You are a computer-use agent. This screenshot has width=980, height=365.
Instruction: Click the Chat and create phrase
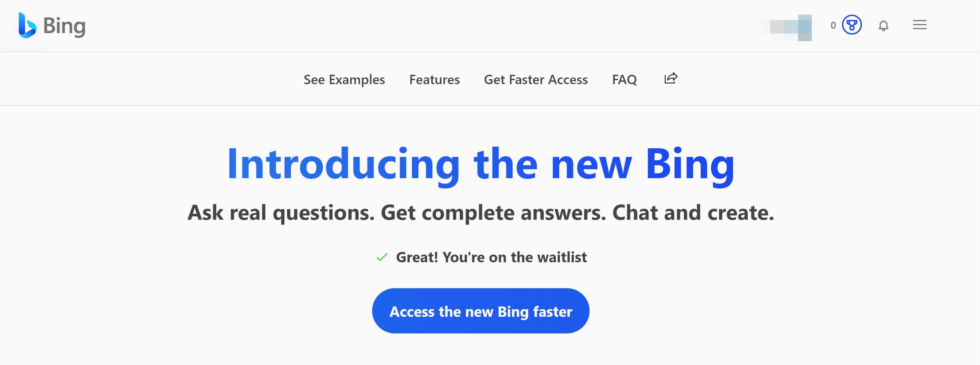[692, 212]
